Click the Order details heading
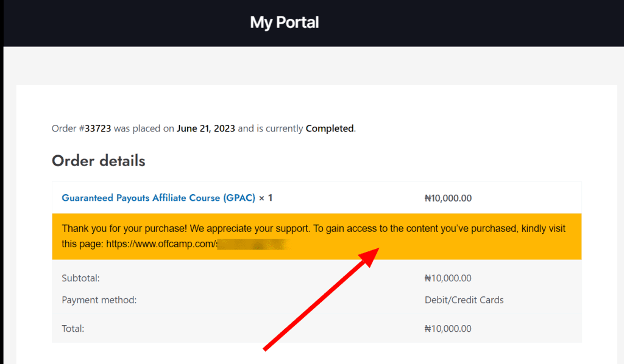The height and width of the screenshot is (364, 624). tap(98, 161)
